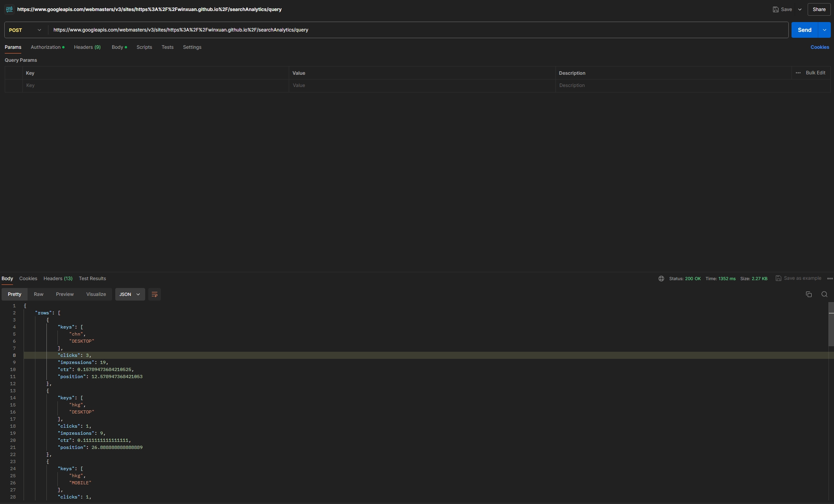Select the Preview response view
834x504 pixels.
65,294
